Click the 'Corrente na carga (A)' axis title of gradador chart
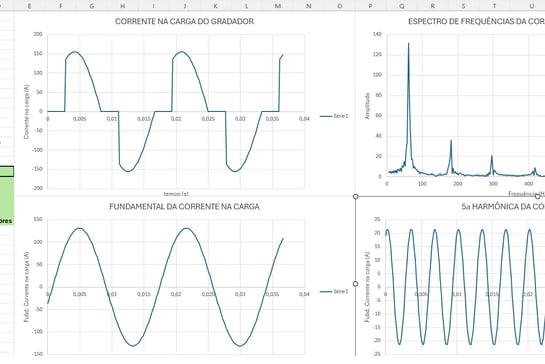The width and height of the screenshot is (545, 364). (26, 112)
